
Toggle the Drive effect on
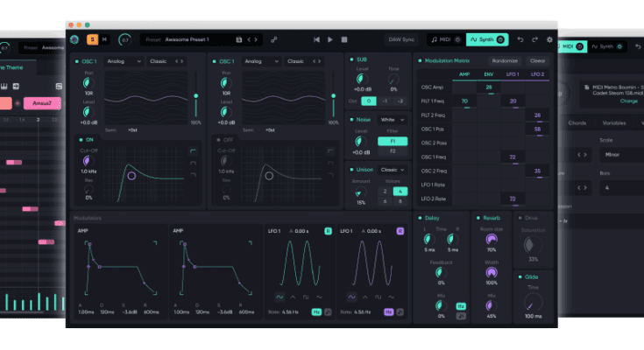coord(520,218)
